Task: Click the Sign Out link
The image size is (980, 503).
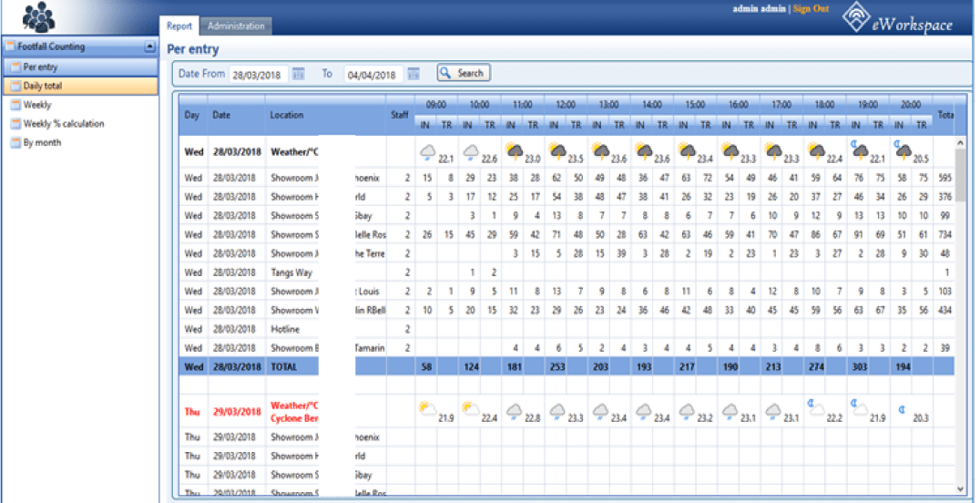Action: coord(811,9)
